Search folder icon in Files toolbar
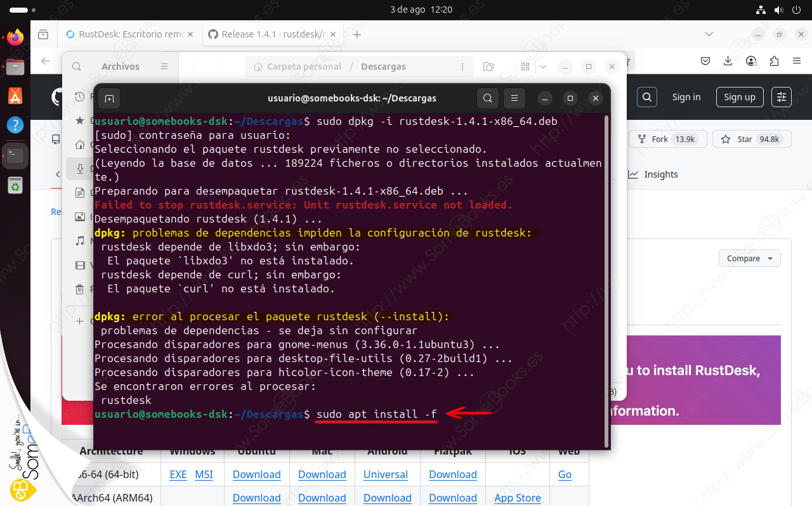This screenshot has height=506, width=812. pyautogui.click(x=488, y=67)
